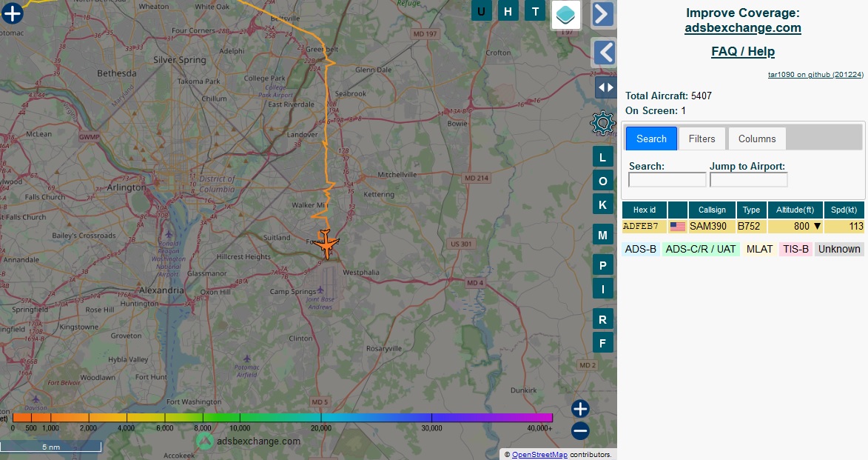Click the On Screen: 1 text
This screenshot has height=460, width=868.
[656, 111]
